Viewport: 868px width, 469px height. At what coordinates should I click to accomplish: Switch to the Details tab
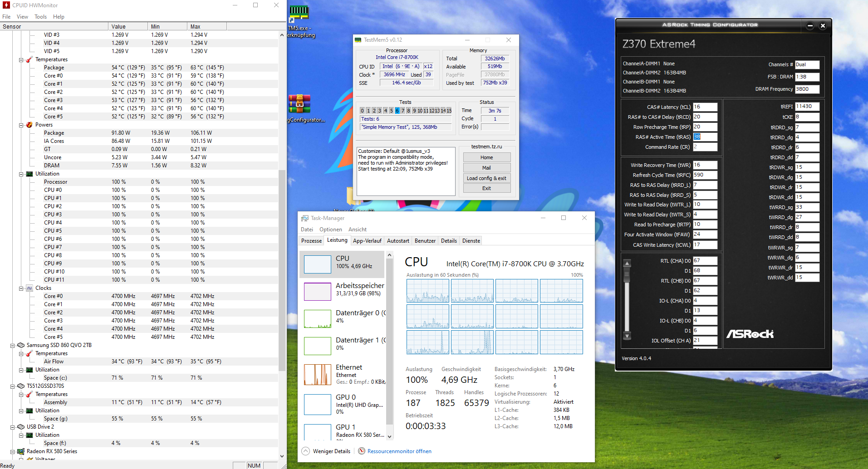(x=449, y=241)
